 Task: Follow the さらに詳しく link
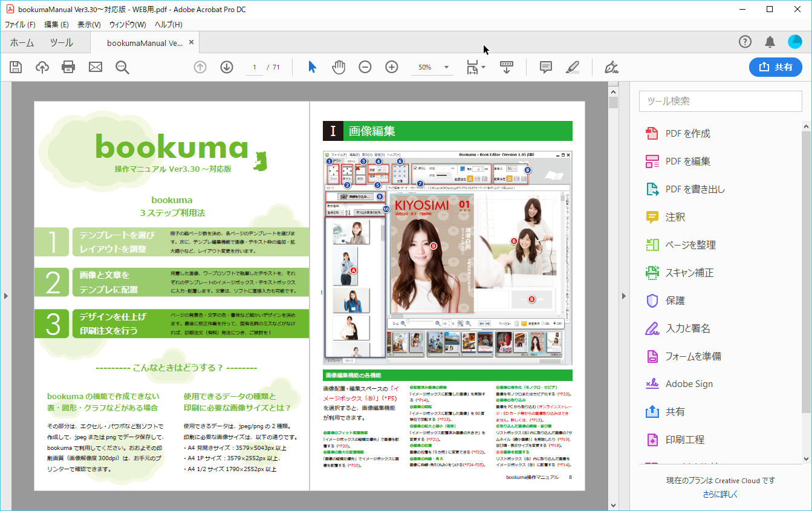click(x=720, y=494)
